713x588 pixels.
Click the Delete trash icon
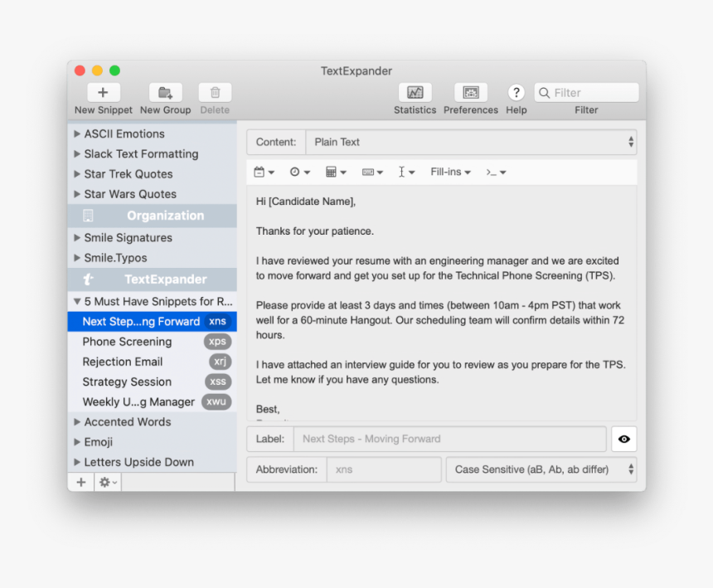click(x=215, y=93)
